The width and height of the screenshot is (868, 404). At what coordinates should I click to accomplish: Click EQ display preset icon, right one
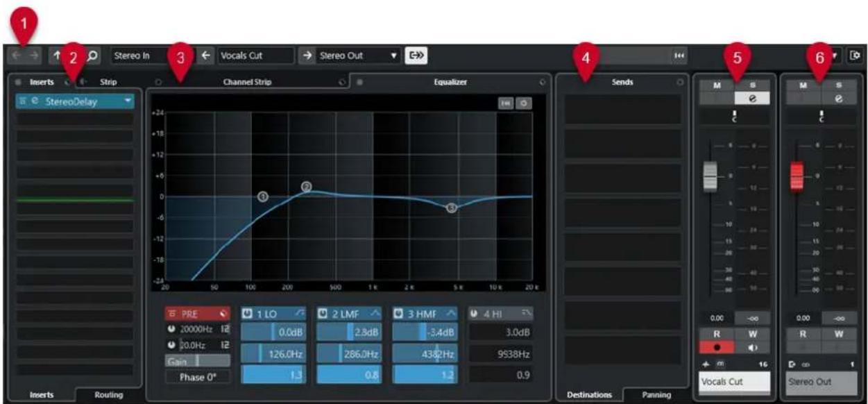523,103
